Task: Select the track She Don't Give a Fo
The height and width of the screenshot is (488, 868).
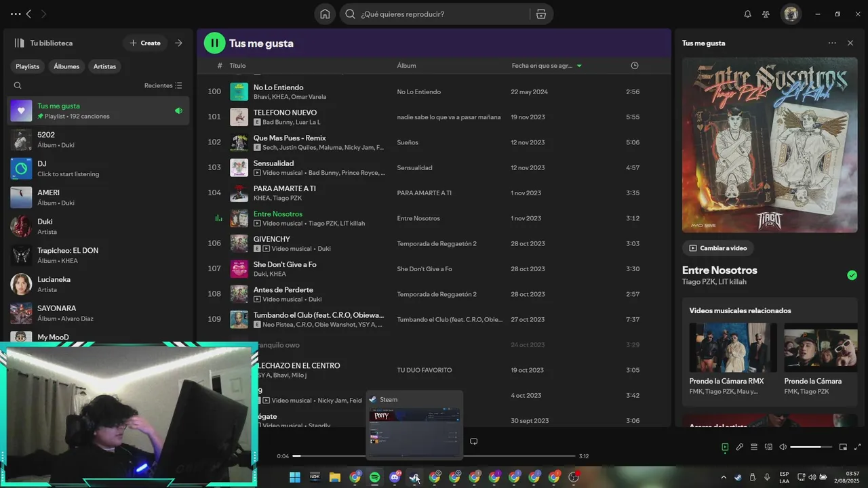Action: (x=285, y=264)
